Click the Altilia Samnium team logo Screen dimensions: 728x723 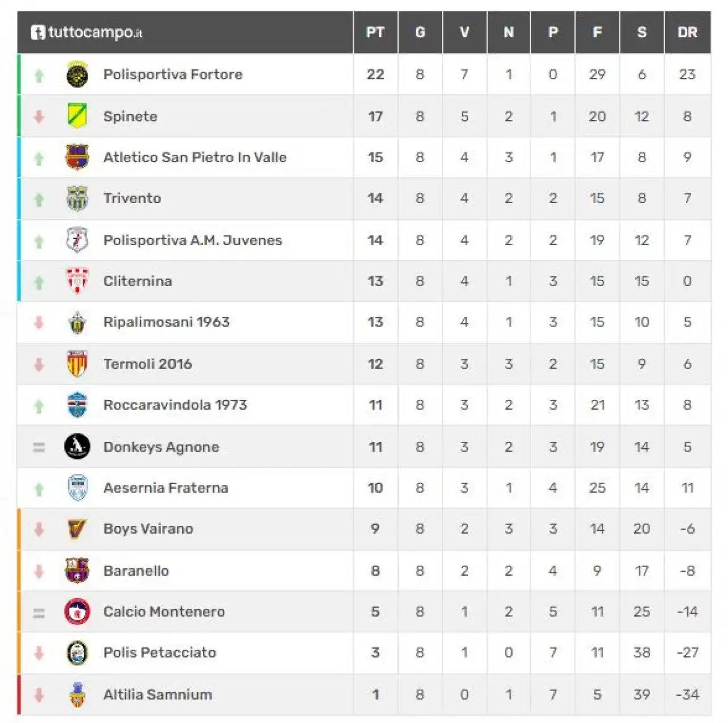[77, 695]
